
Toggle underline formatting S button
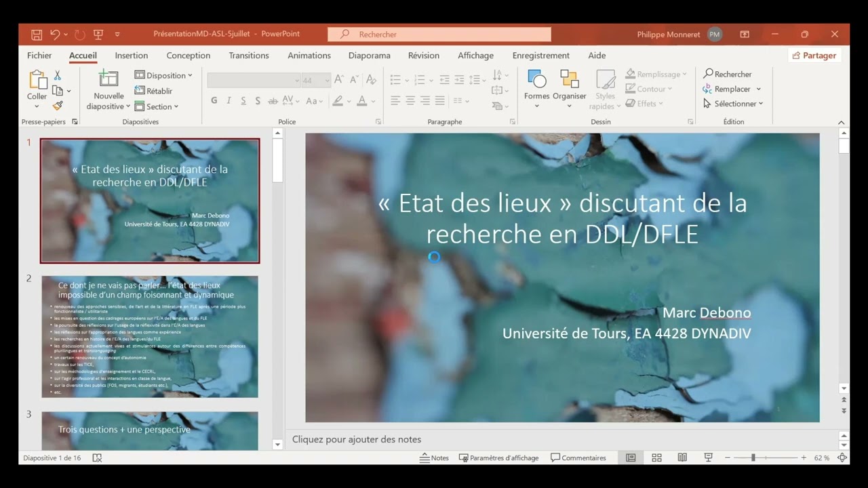243,101
